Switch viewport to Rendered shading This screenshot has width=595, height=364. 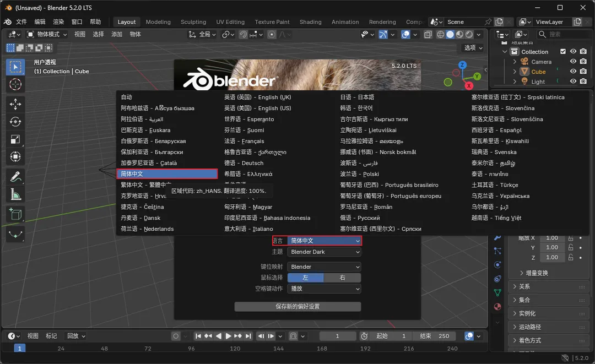tap(469, 35)
